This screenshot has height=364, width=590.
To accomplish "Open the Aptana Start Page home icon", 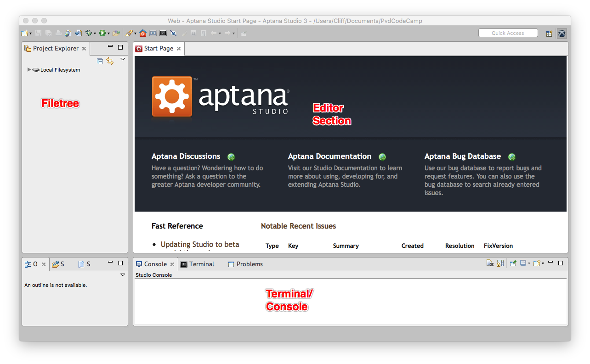I will tap(143, 33).
